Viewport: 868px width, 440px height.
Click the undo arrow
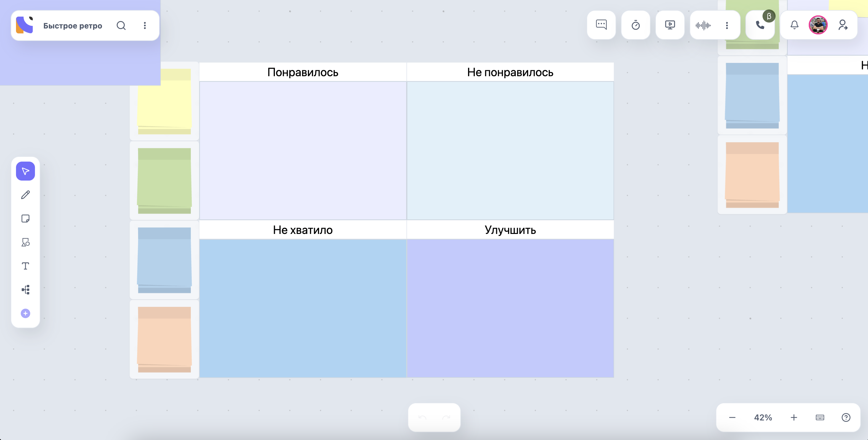[x=422, y=417]
